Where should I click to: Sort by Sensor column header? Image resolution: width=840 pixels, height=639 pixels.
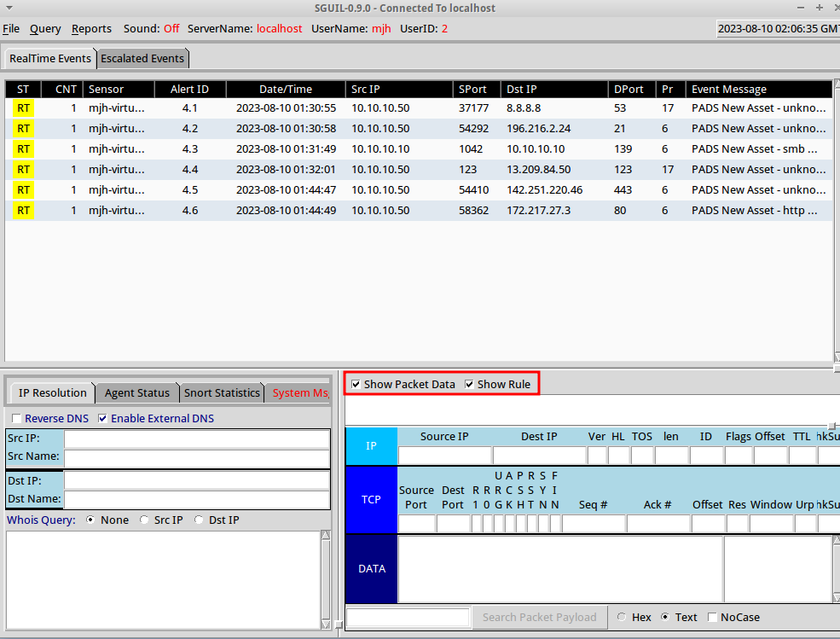click(x=119, y=89)
